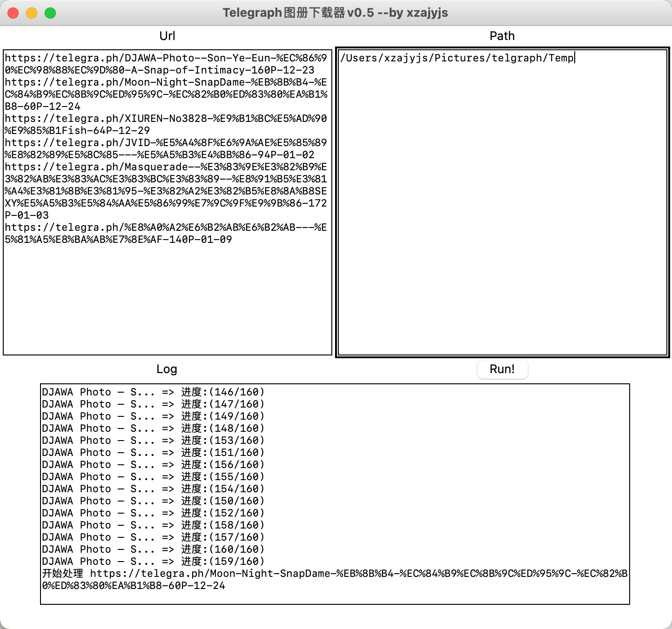Click the XIUREN-No3828 URL entry
The width and height of the screenshot is (672, 629).
166,125
